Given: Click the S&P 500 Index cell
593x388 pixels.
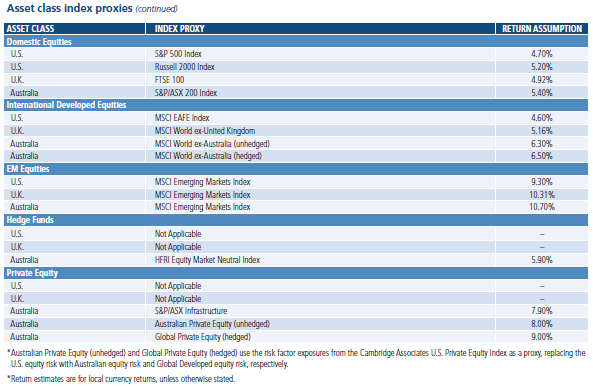Looking at the screenshot, I should tap(320, 54).
